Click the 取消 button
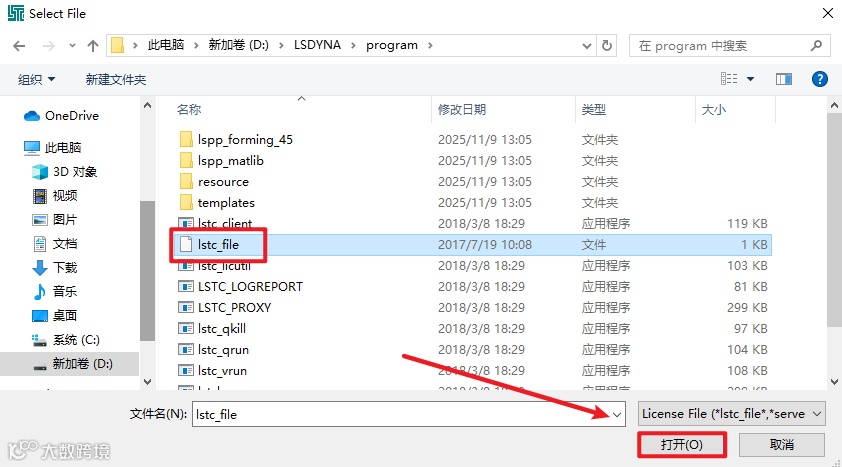This screenshot has height=467, width=842. click(x=781, y=445)
